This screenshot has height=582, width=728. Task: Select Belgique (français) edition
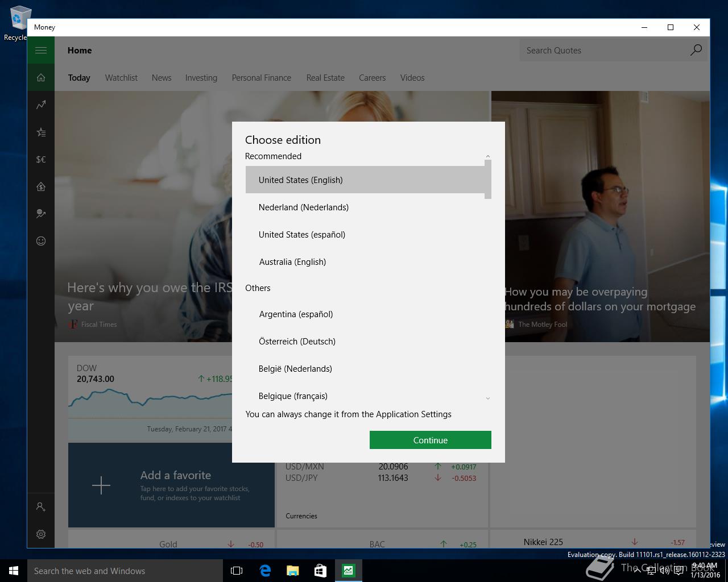click(x=365, y=396)
